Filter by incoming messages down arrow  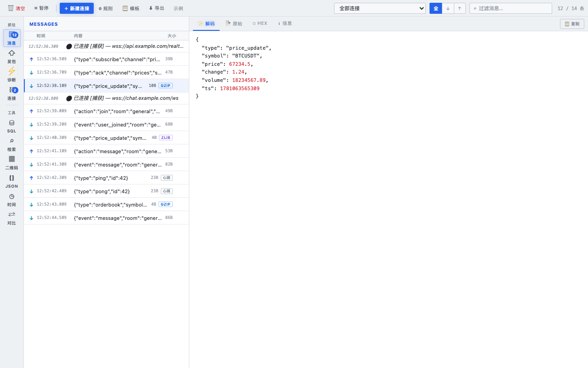[448, 8]
